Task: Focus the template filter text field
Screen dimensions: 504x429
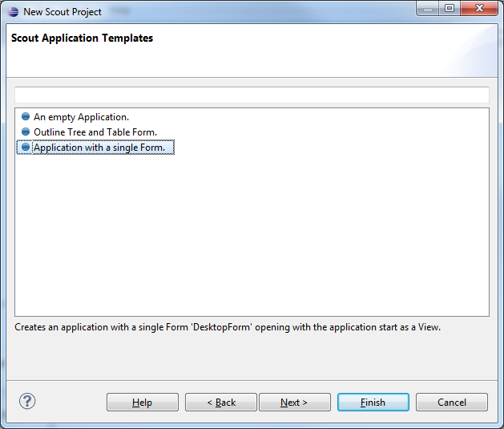Action: (252, 95)
